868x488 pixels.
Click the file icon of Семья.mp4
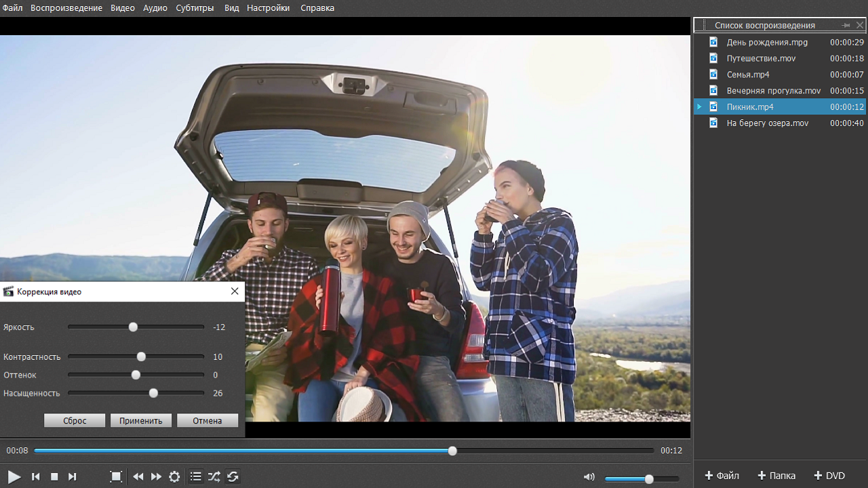[x=713, y=74]
